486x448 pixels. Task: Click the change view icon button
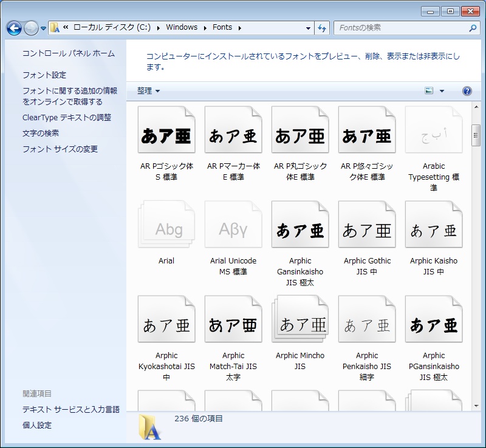(x=429, y=91)
